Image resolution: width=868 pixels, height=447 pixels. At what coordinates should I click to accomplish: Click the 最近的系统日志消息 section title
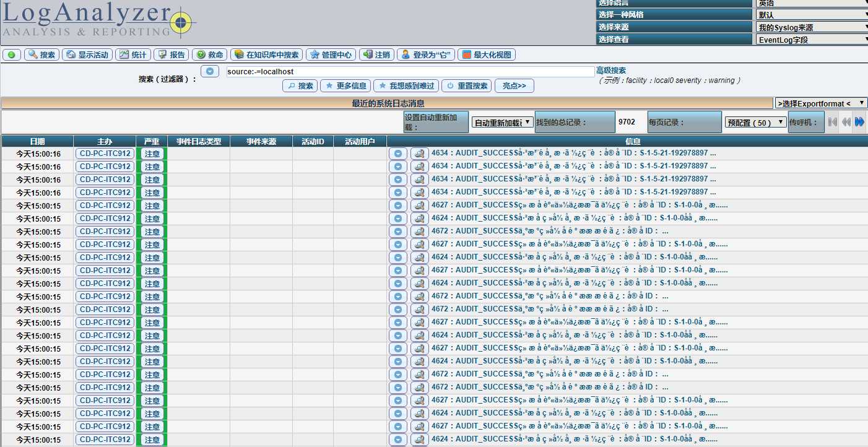click(x=388, y=103)
